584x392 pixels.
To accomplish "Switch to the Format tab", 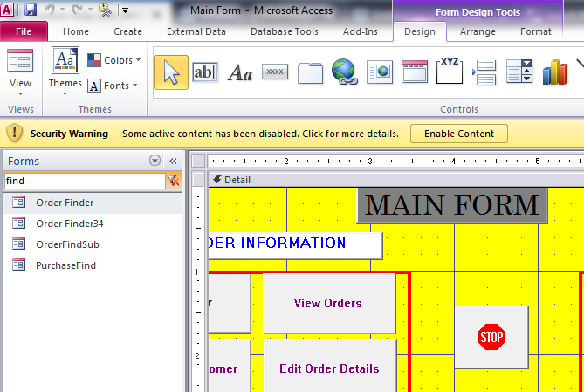I will [536, 31].
